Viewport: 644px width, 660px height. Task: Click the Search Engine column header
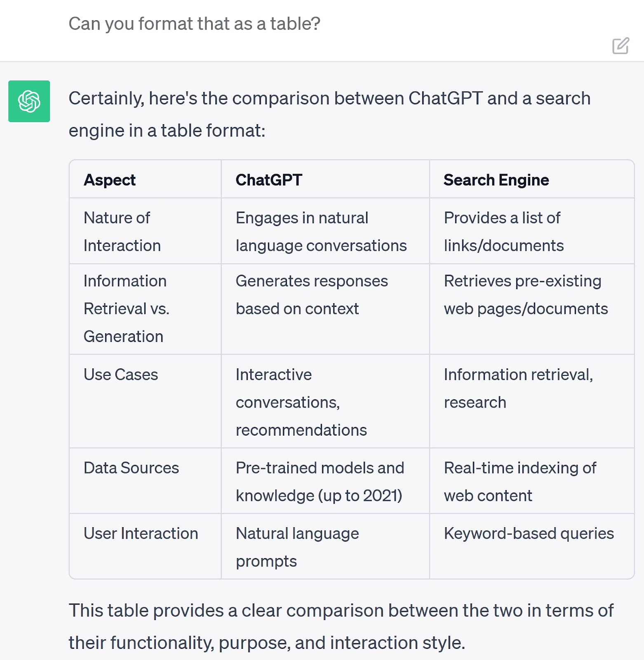click(x=496, y=179)
